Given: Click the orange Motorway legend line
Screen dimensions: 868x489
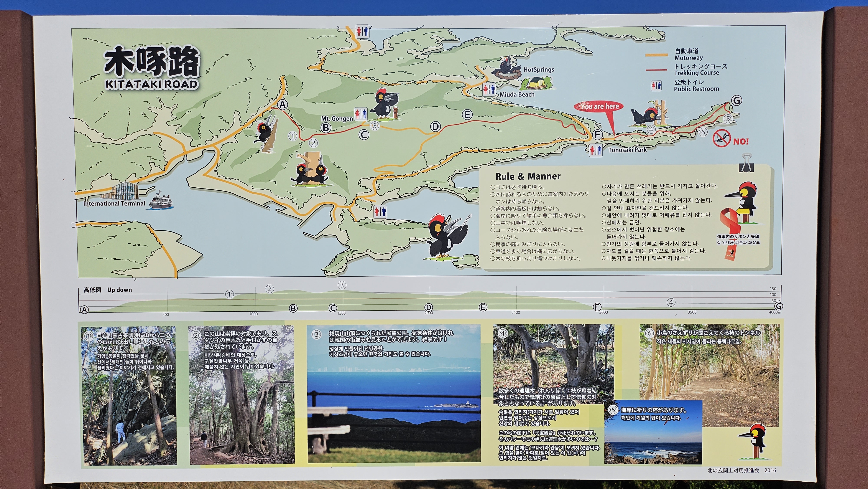Looking at the screenshot, I should (657, 55).
